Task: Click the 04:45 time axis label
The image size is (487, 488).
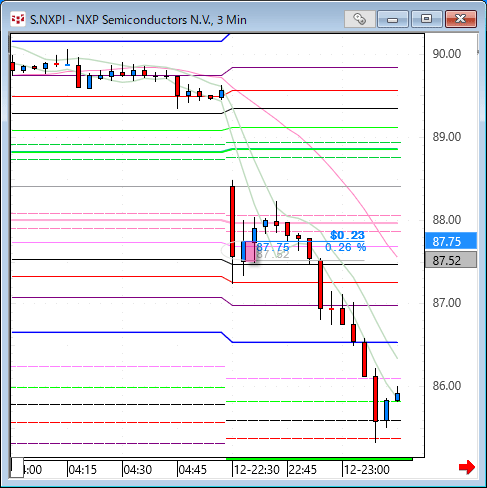Action: click(193, 470)
